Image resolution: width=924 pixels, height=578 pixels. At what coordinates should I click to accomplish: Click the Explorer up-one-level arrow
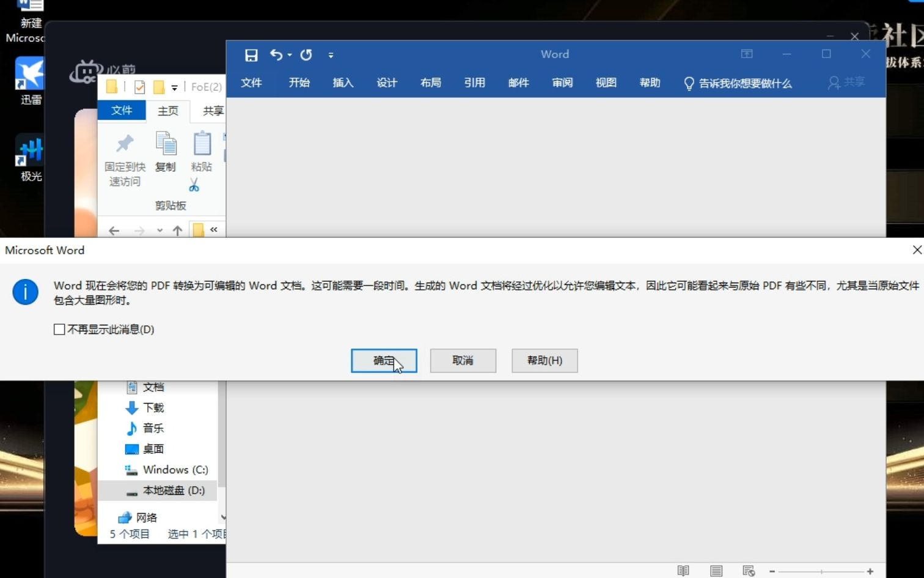(x=177, y=231)
